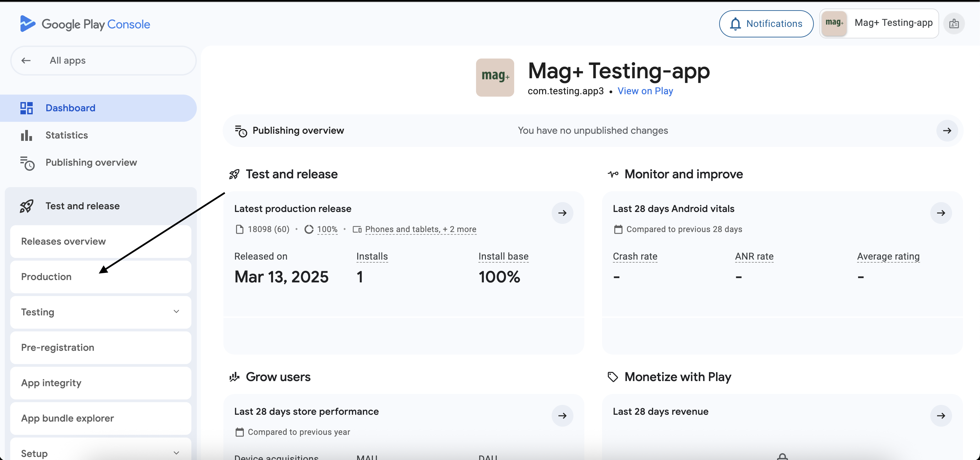Open the Production page in sidebar

(100, 277)
